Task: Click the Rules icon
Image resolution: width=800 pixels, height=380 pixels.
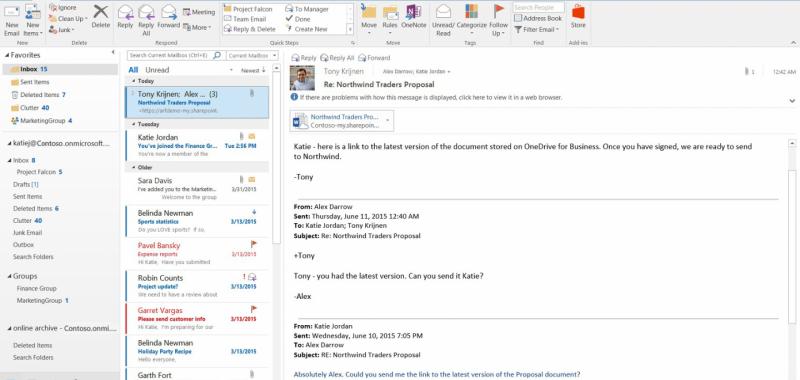Action: click(390, 12)
